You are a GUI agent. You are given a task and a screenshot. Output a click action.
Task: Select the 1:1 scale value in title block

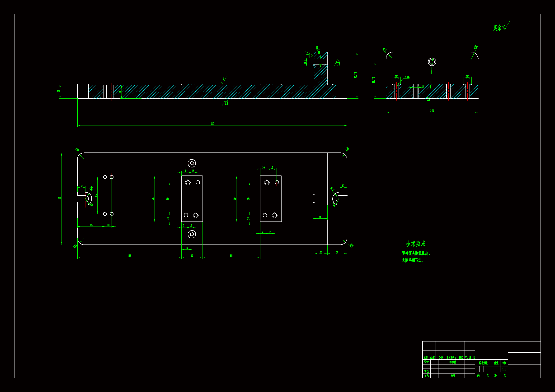[x=504, y=369]
